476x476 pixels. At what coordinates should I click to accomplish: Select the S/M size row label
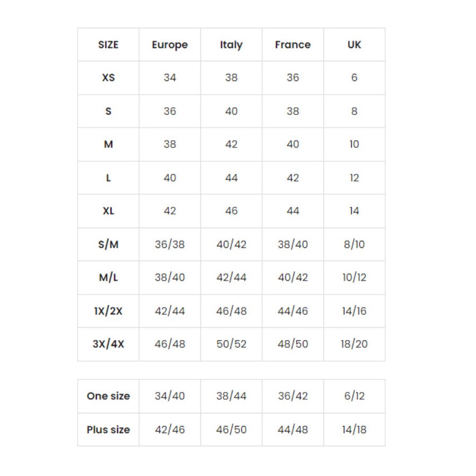(108, 244)
